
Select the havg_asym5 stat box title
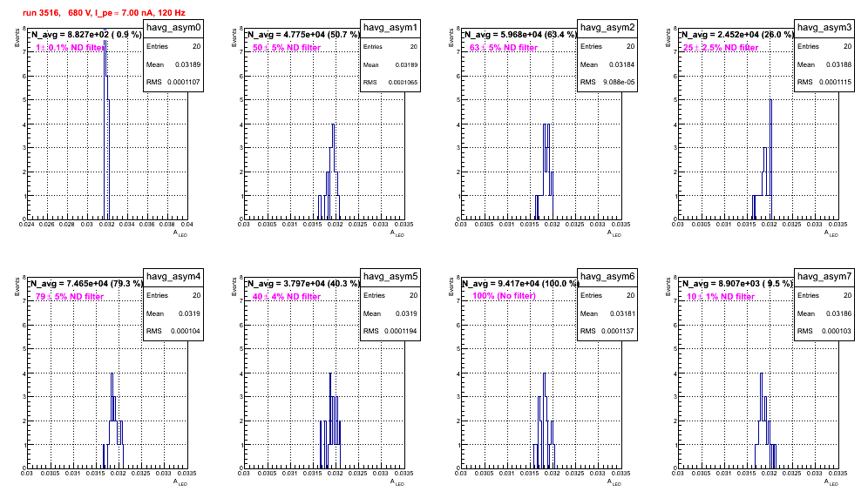click(390, 276)
